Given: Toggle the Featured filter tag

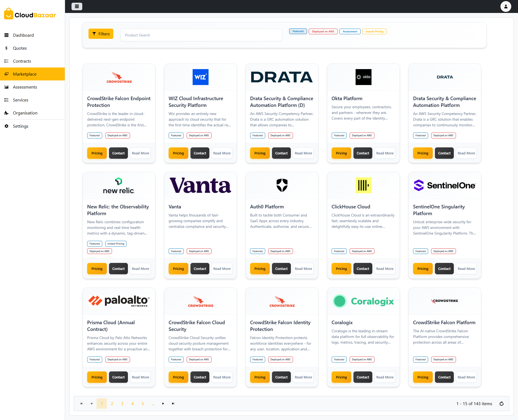Looking at the screenshot, I should tap(298, 31).
